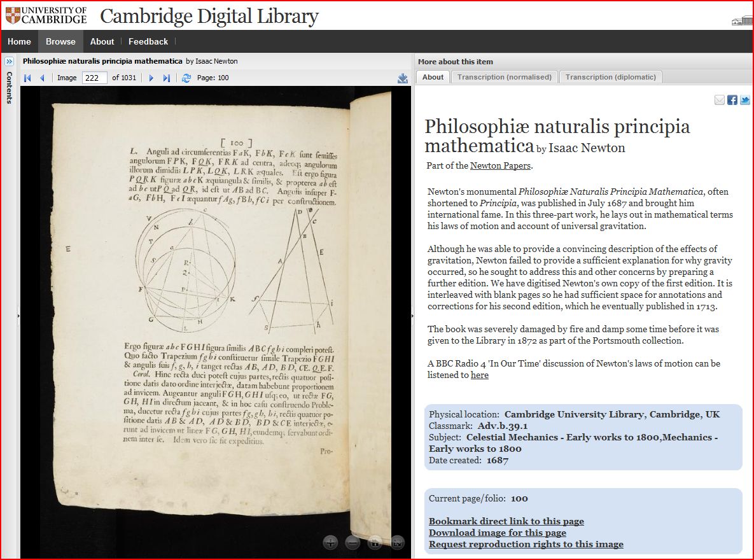Open the About menu in navigation bar

pos(102,41)
